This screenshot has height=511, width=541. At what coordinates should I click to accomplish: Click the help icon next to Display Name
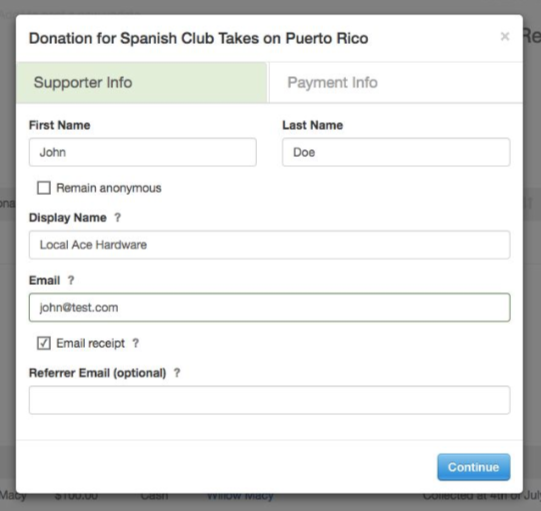click(x=118, y=217)
